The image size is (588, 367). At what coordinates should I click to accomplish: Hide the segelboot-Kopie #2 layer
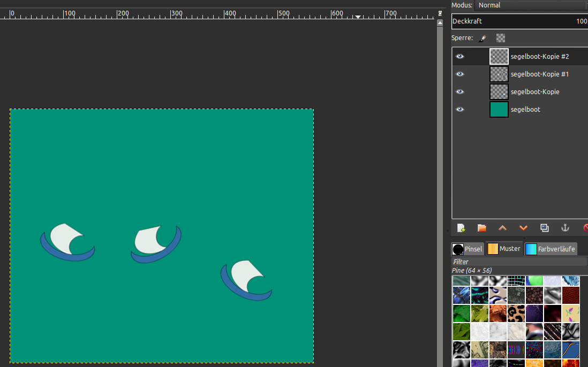click(x=459, y=57)
